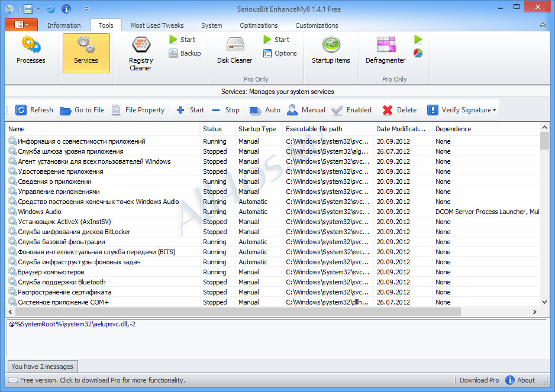Click Registry Cleaner Backup

[x=185, y=53]
